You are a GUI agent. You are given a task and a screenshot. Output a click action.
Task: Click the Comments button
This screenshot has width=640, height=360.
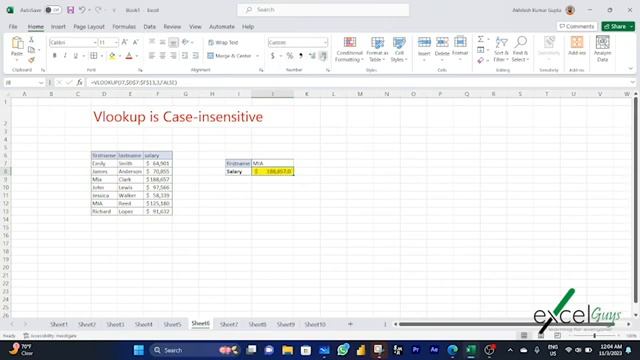(x=576, y=27)
